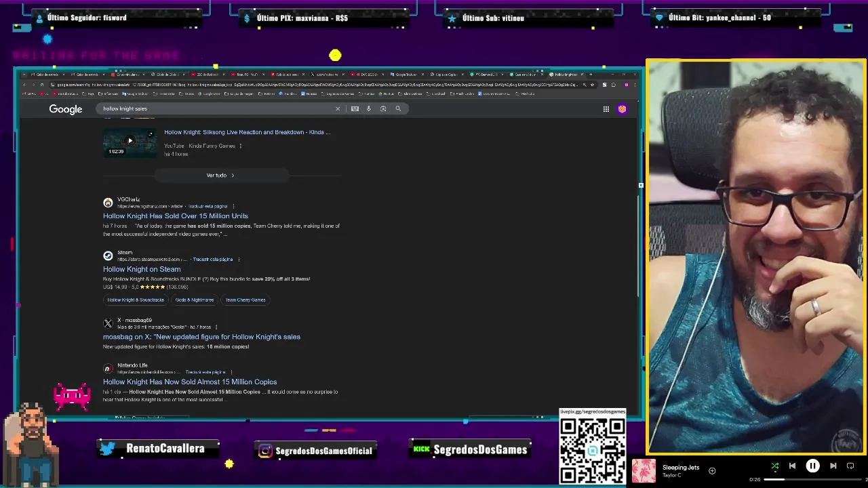Add Sleeping Jets to liked songs
Image resolution: width=868 pixels, height=488 pixels.
(x=712, y=470)
